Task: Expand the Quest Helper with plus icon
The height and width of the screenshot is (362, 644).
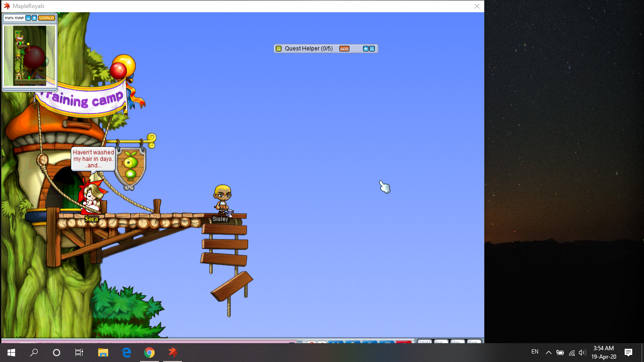Action: click(365, 49)
